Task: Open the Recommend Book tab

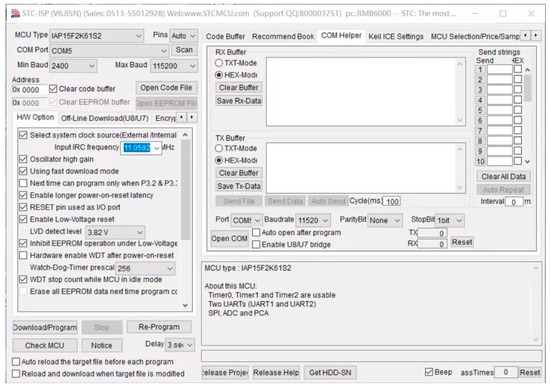Action: [x=283, y=36]
